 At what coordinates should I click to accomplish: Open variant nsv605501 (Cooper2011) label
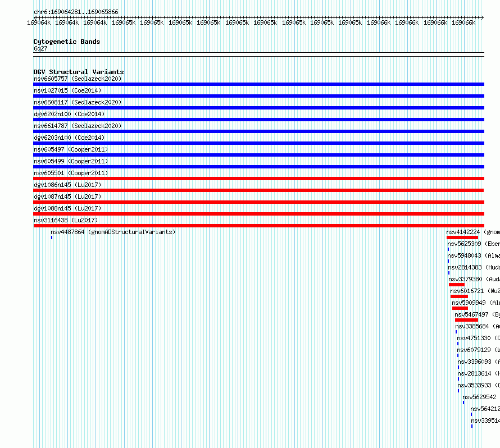click(x=71, y=173)
